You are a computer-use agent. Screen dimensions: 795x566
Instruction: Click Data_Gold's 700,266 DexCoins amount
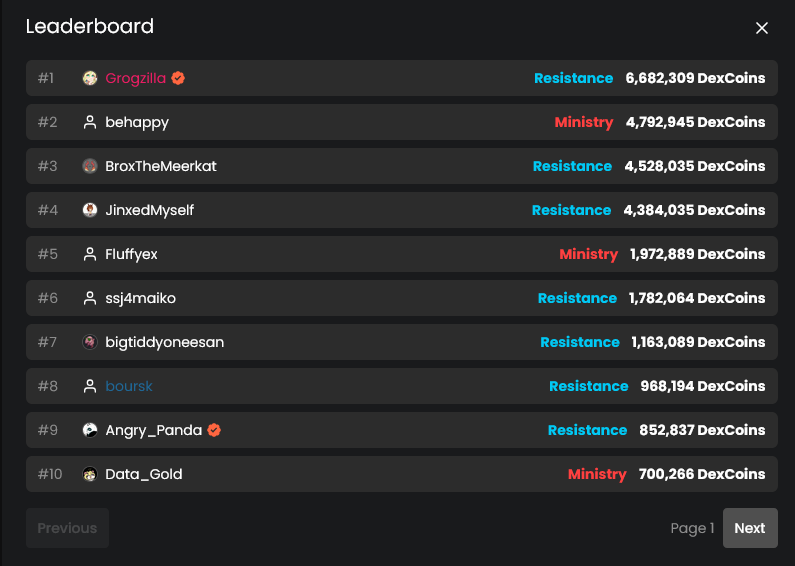(701, 474)
